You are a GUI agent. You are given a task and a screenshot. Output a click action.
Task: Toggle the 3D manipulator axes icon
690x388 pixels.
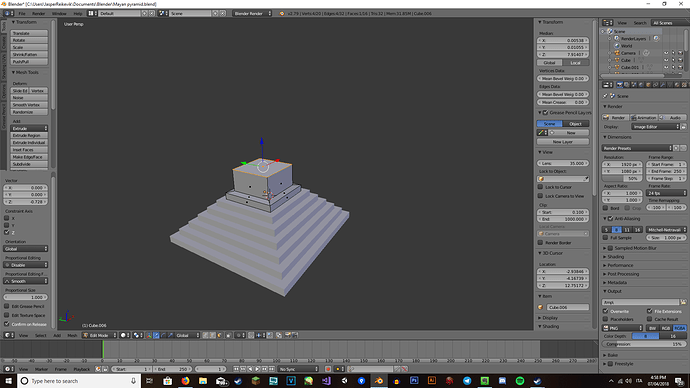[149, 335]
